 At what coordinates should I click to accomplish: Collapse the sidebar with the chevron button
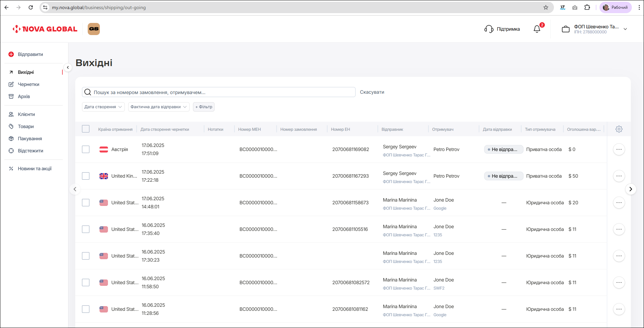point(68,67)
